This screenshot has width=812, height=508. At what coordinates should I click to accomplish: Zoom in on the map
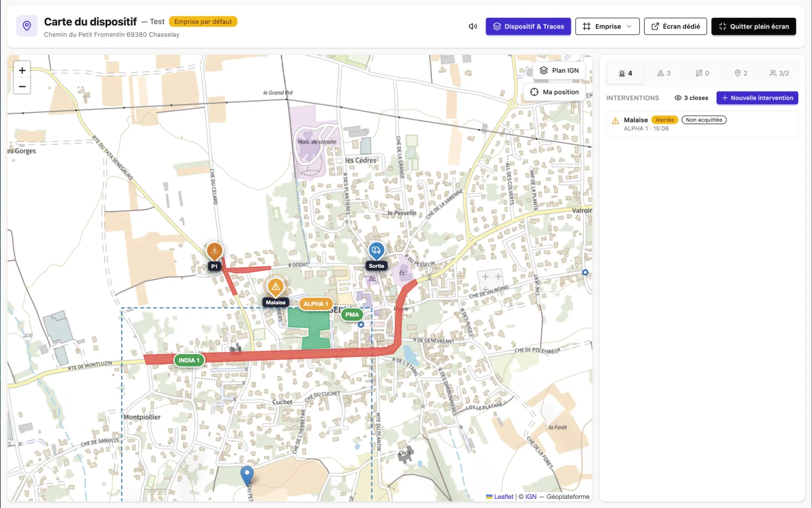coord(22,70)
